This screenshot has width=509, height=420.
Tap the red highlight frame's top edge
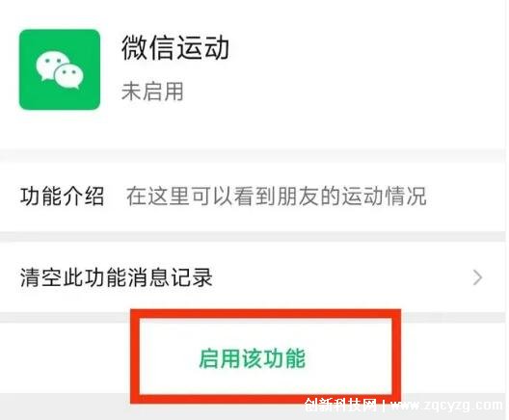pyautogui.click(x=266, y=314)
